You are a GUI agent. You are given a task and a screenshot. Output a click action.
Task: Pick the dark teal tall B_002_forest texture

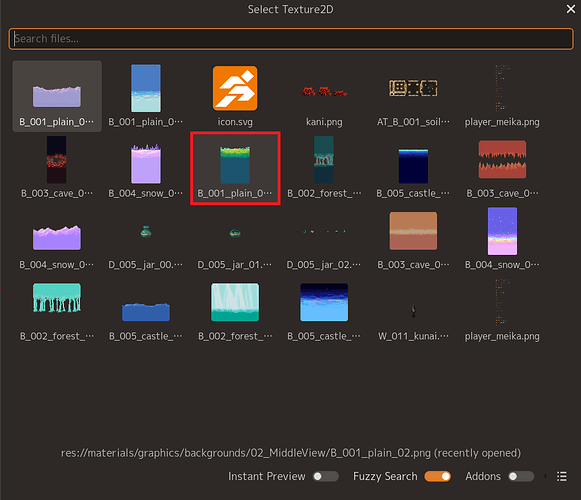324,168
